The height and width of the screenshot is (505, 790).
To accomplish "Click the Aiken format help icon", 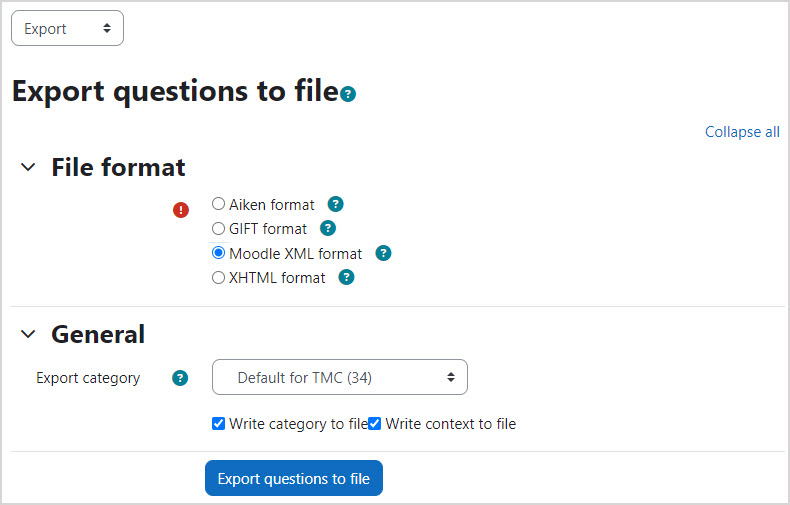I will click(x=336, y=204).
